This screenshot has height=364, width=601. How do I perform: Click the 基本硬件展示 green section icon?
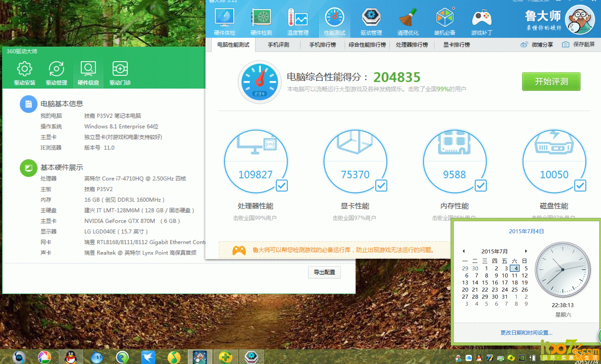tap(29, 168)
